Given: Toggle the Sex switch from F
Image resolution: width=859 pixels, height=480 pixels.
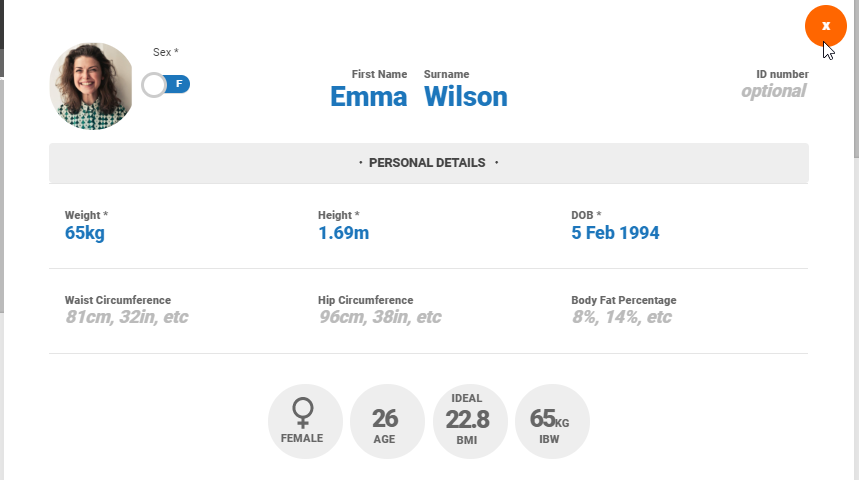Looking at the screenshot, I should coord(166,85).
